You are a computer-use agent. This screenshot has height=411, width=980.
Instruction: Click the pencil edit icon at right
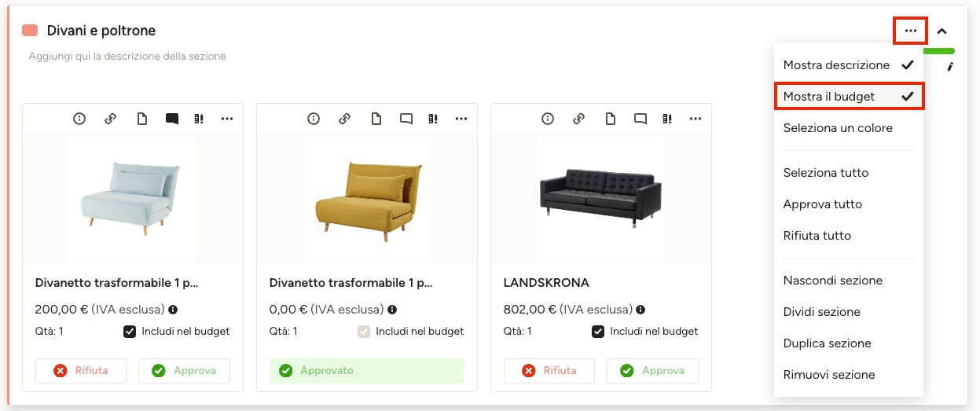click(x=950, y=67)
